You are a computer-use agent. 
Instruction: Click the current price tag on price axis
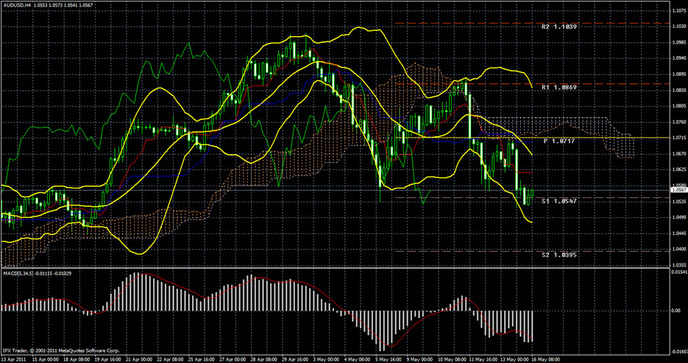click(x=679, y=190)
